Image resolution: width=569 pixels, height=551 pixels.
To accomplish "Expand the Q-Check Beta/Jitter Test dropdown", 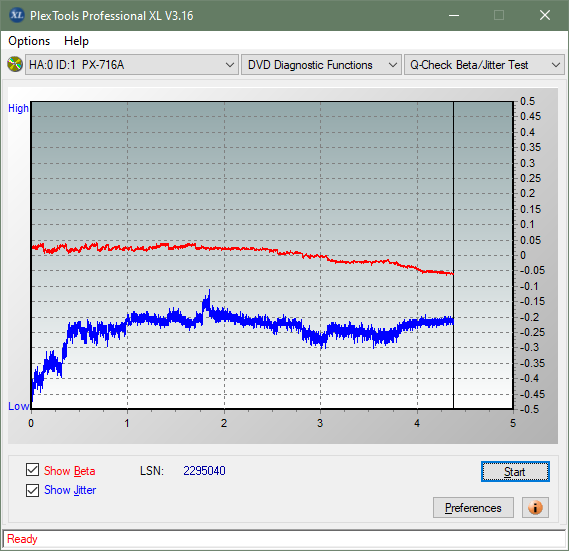I will [484, 65].
